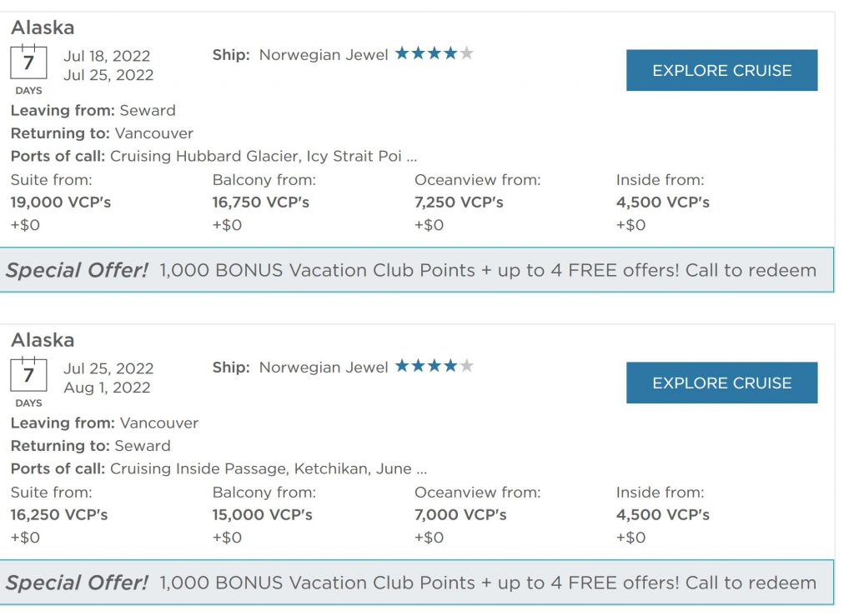This screenshot has height=616, width=854.
Task: Select Balcony price 16,750 VCP's
Action: click(x=260, y=203)
